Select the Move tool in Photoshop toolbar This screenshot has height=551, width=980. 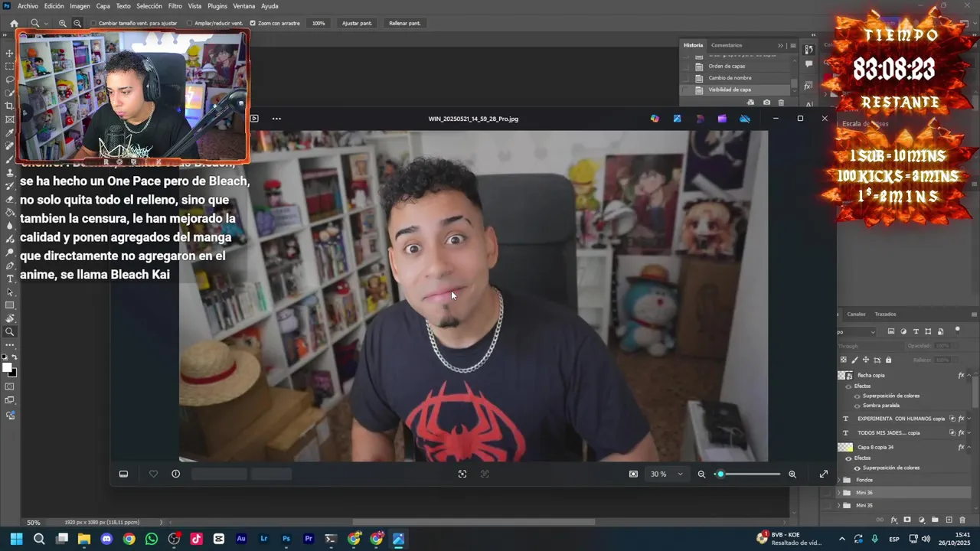coord(10,54)
